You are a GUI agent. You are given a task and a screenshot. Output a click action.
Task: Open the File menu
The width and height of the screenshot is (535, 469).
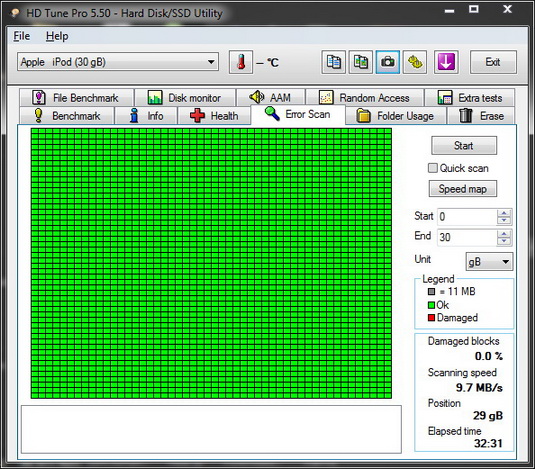tap(21, 36)
